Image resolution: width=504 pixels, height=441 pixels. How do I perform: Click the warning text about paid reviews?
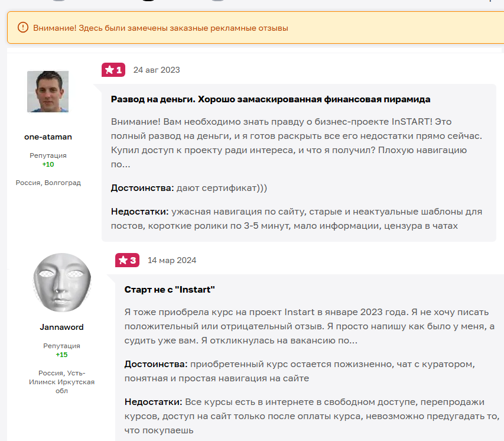tap(161, 28)
